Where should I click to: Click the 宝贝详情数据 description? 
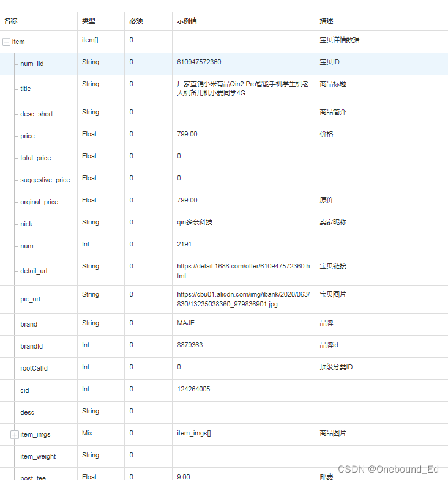(340, 40)
